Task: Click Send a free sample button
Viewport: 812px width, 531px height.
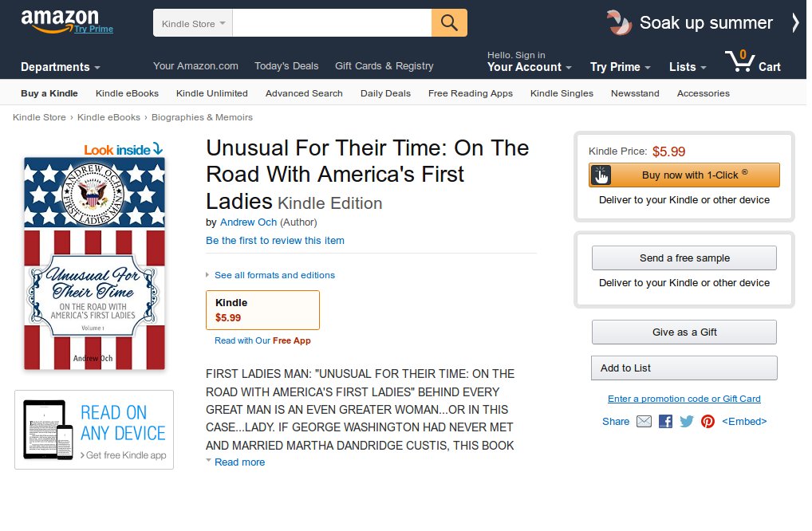Action: pyautogui.click(x=684, y=258)
